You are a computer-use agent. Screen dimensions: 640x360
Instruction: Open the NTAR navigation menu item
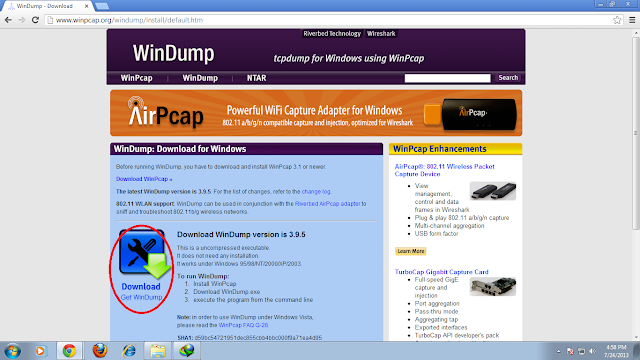[x=256, y=78]
